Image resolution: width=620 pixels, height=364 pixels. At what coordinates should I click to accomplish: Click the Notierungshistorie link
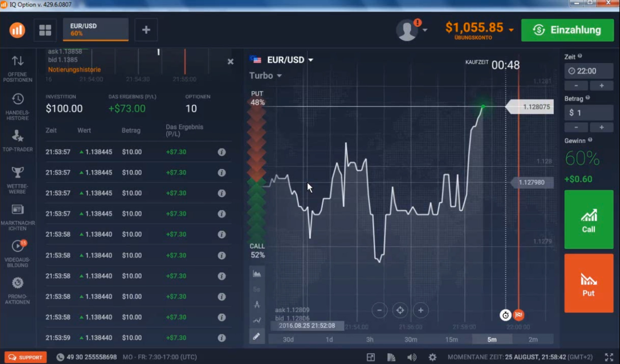(x=74, y=70)
